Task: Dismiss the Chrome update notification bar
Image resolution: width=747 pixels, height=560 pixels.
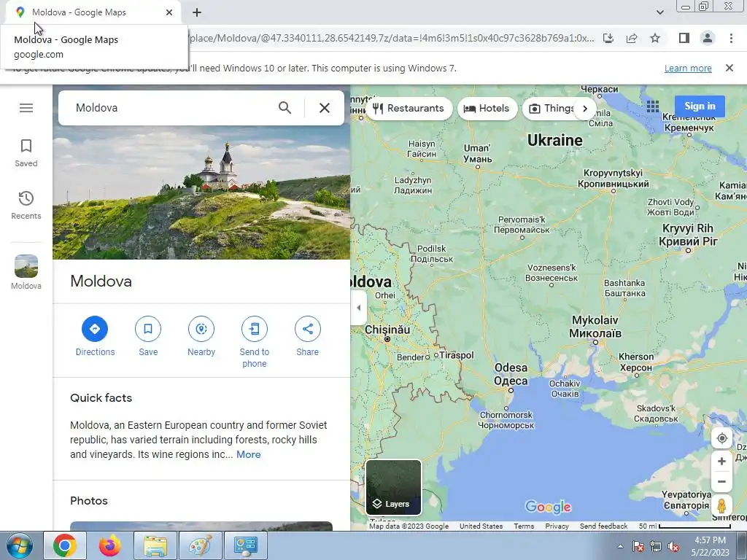Action: point(729,68)
